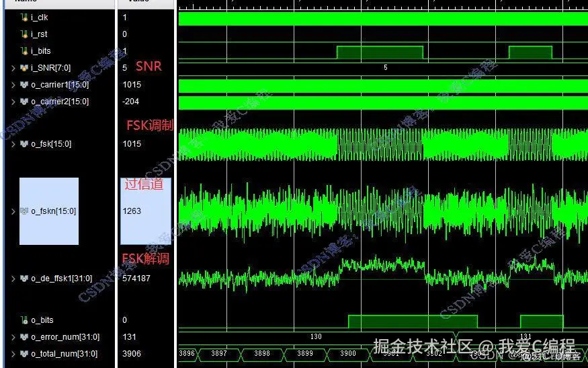Expand the o_de_ffsk1[31:0] bus
The height and width of the screenshot is (368, 588).
13,279
